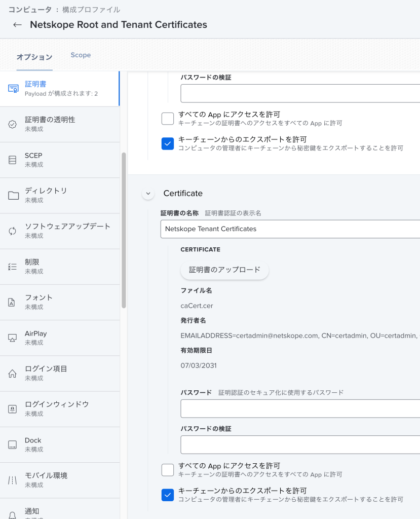Image resolution: width=420 pixels, height=519 pixels.
Task: Open the ログイン項目 payload settings
Action: tap(60, 374)
